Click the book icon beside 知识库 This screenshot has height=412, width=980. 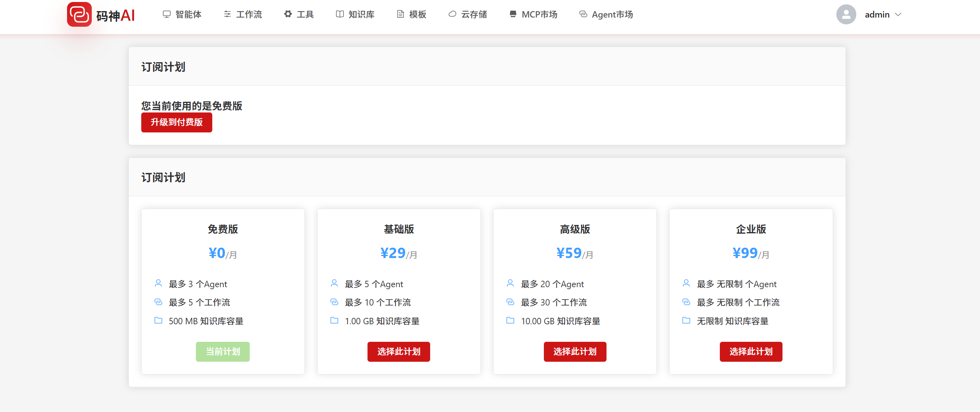tap(340, 14)
